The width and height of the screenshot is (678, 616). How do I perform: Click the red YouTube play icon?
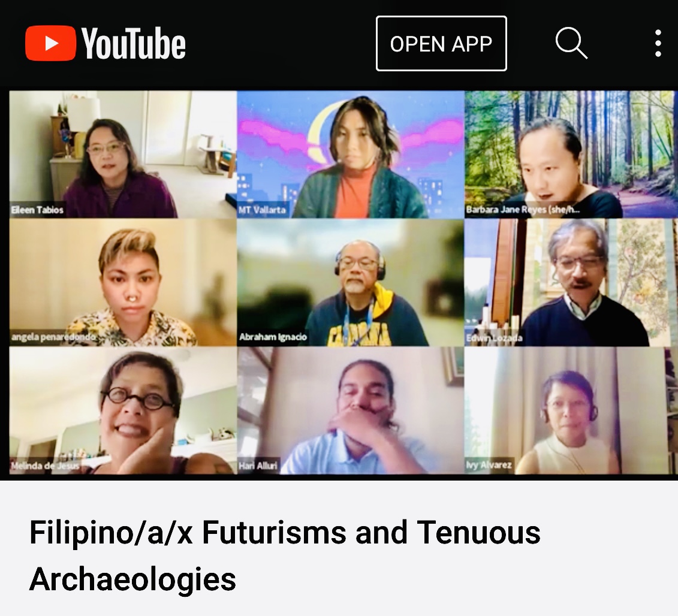[x=50, y=43]
